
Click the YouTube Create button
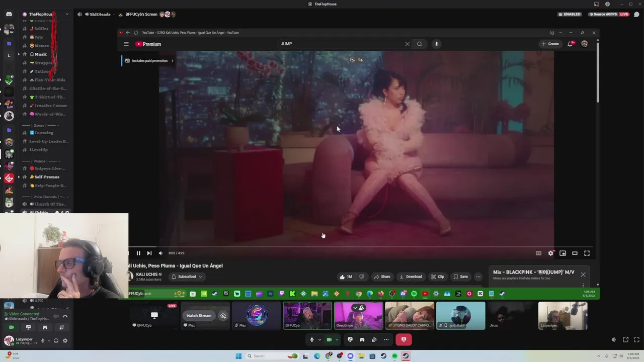[550, 44]
